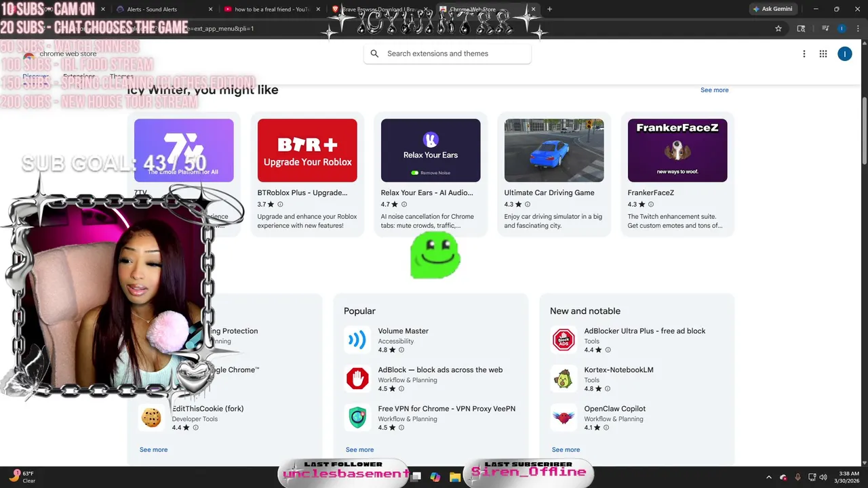Click info icon beside BTRoblox Plus rating
This screenshot has height=488, width=868.
(280, 204)
